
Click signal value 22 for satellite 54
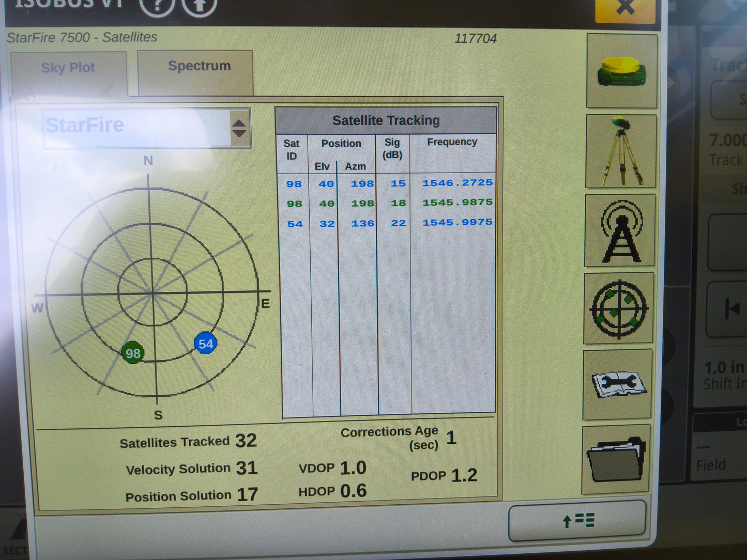point(399,223)
